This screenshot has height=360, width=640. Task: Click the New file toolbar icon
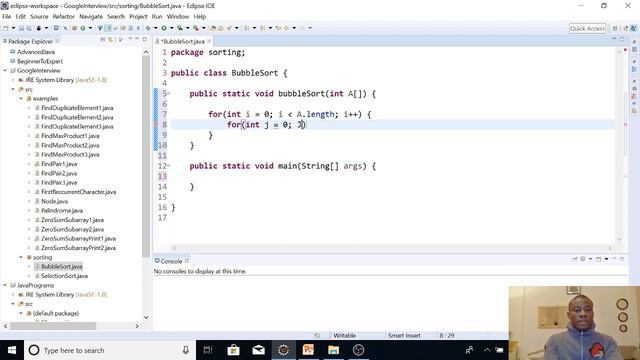tap(5, 28)
